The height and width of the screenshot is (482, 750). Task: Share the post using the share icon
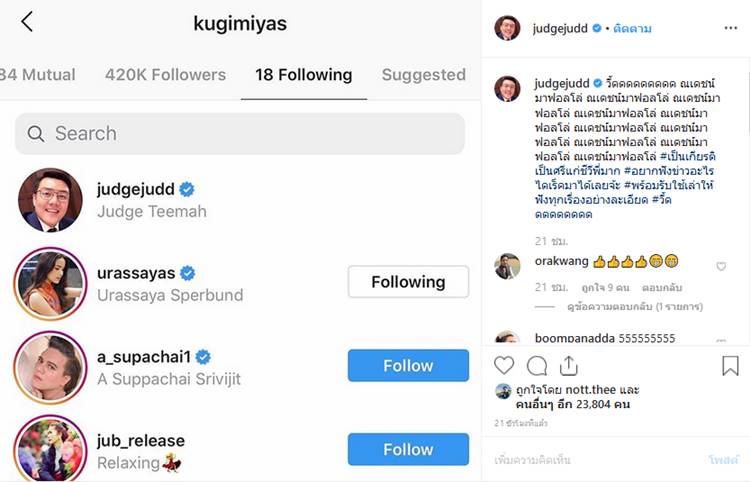(x=568, y=365)
